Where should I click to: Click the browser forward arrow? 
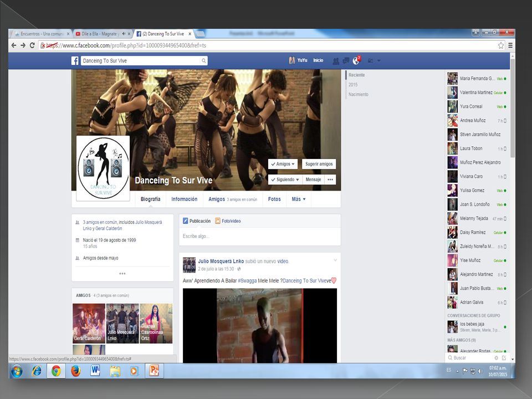pos(23,45)
